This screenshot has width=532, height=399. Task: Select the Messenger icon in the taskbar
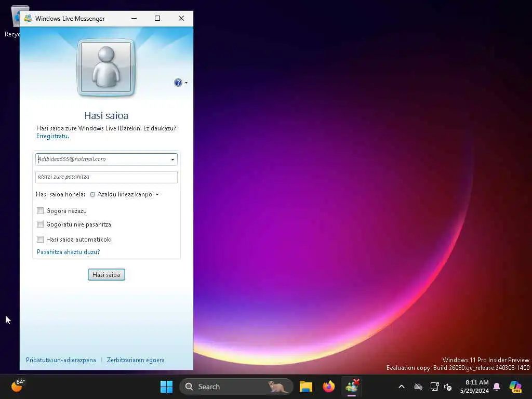(352, 387)
